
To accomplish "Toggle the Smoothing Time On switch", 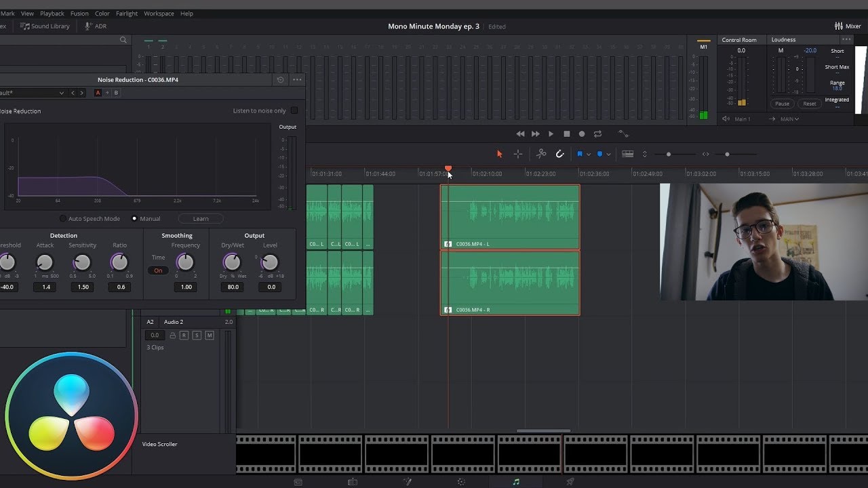I will [x=158, y=270].
